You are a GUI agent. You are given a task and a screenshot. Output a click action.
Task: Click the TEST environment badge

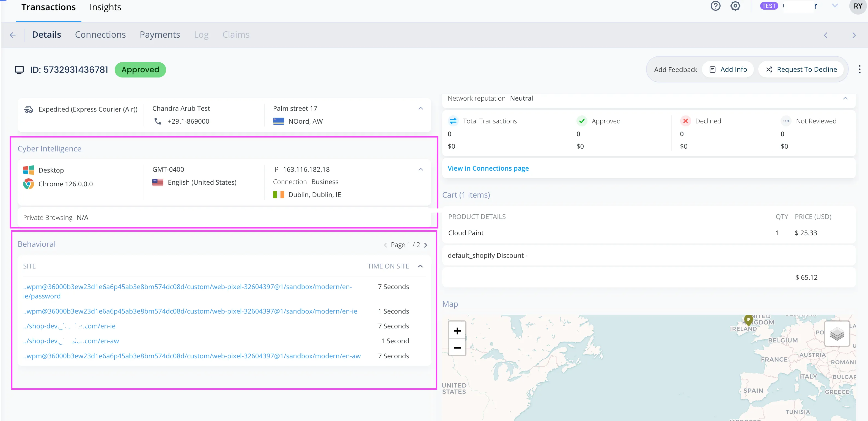coord(769,6)
